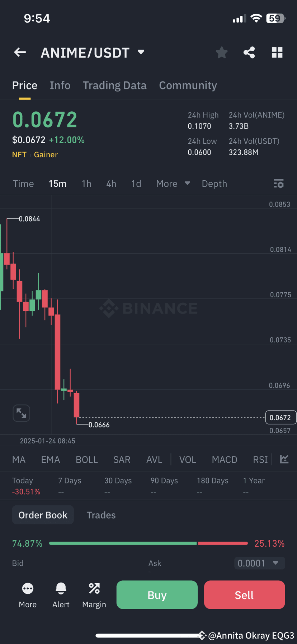
Task: Open the ANIME/USDT pair dropdown arrow
Action: point(141,52)
